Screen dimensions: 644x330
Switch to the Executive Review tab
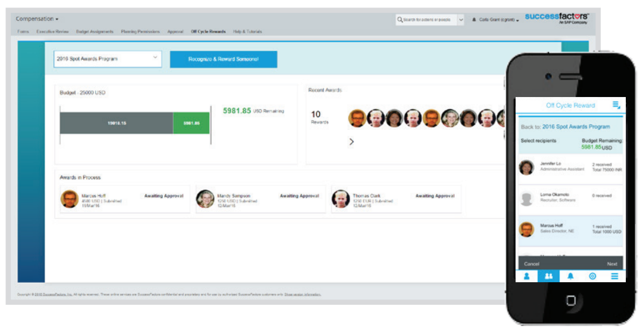53,32
